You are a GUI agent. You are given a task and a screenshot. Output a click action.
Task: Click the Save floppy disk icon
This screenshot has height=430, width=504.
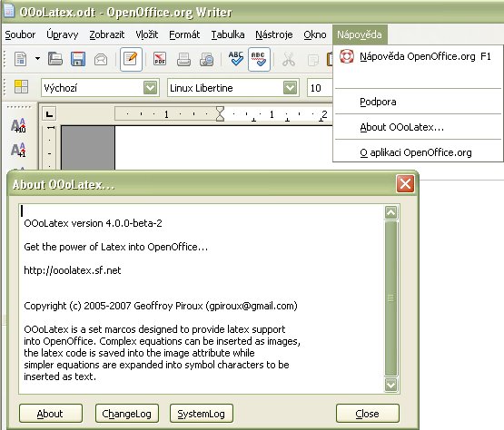78,59
